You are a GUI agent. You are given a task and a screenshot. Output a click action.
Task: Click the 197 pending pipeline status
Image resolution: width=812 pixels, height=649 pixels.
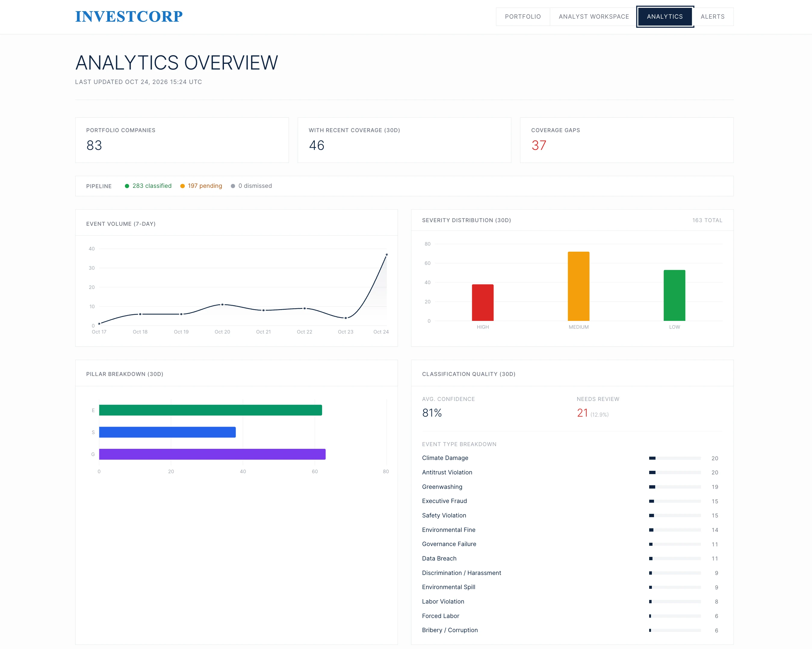pos(201,186)
